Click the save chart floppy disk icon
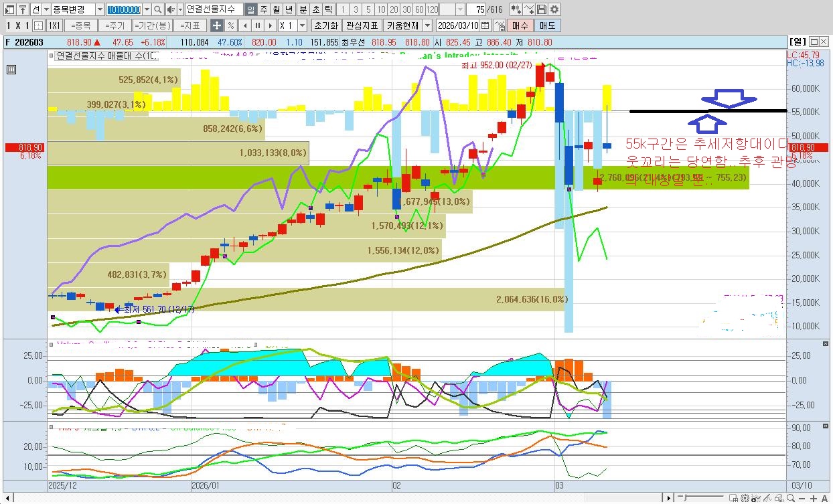Viewport: 833px width, 504px height. [x=542, y=9]
